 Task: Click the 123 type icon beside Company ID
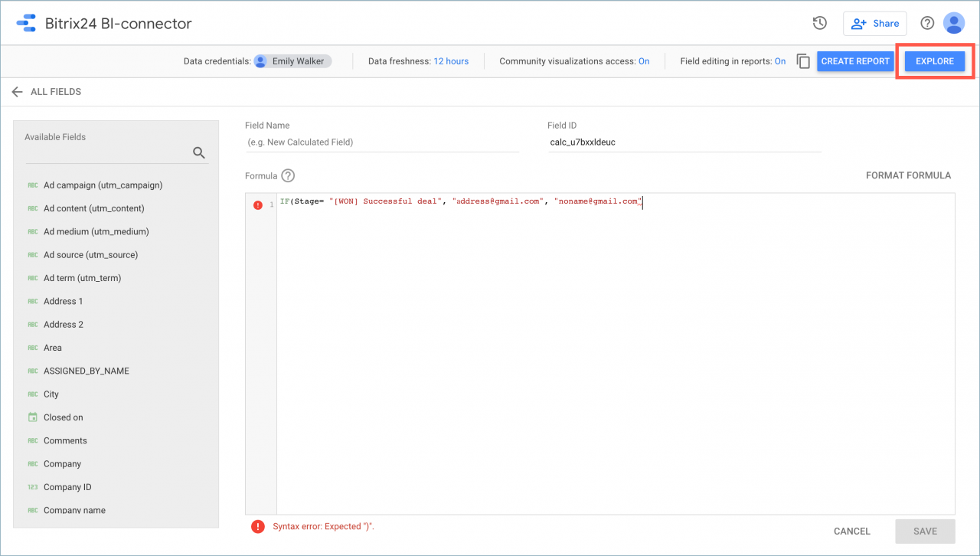tap(33, 487)
